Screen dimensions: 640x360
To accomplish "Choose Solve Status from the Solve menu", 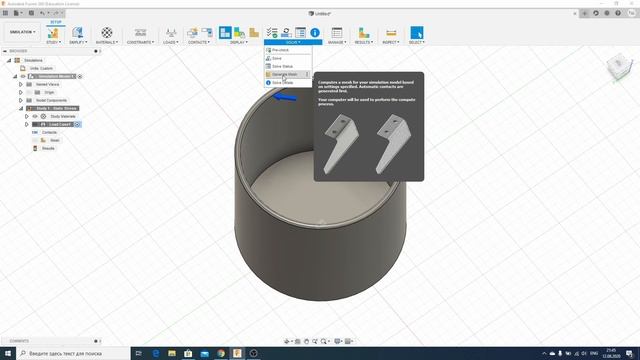I will (288, 66).
